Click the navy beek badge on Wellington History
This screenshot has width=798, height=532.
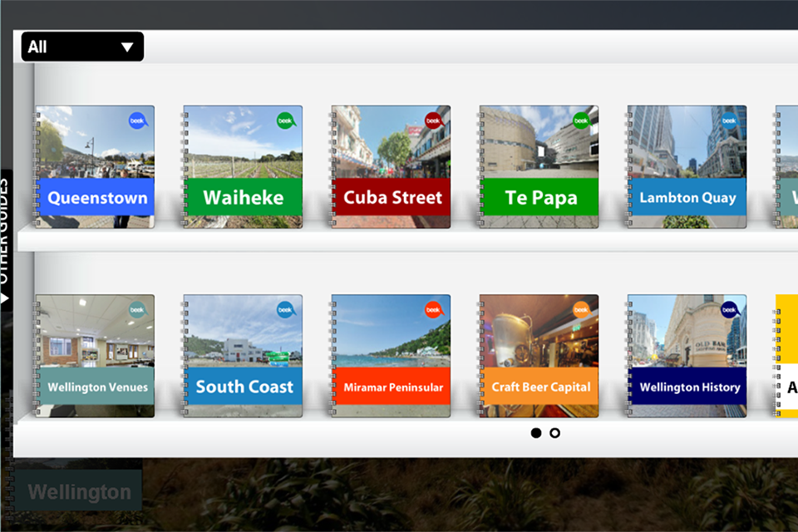(x=731, y=309)
